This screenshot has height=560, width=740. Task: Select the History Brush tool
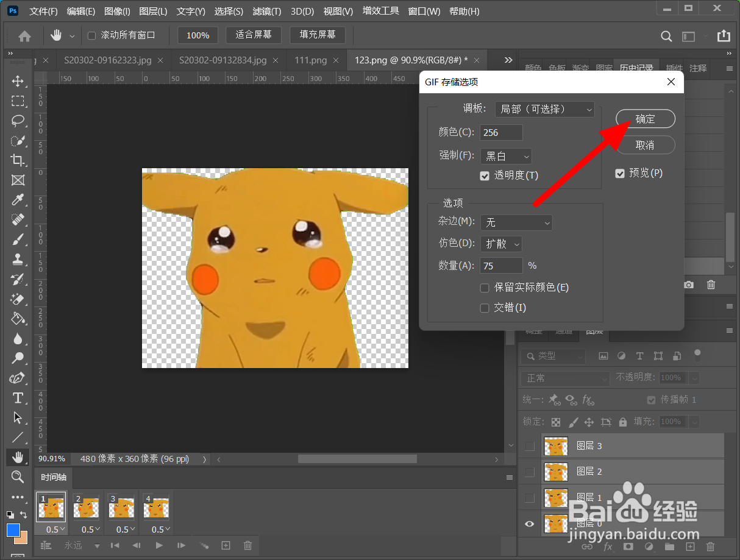[18, 279]
